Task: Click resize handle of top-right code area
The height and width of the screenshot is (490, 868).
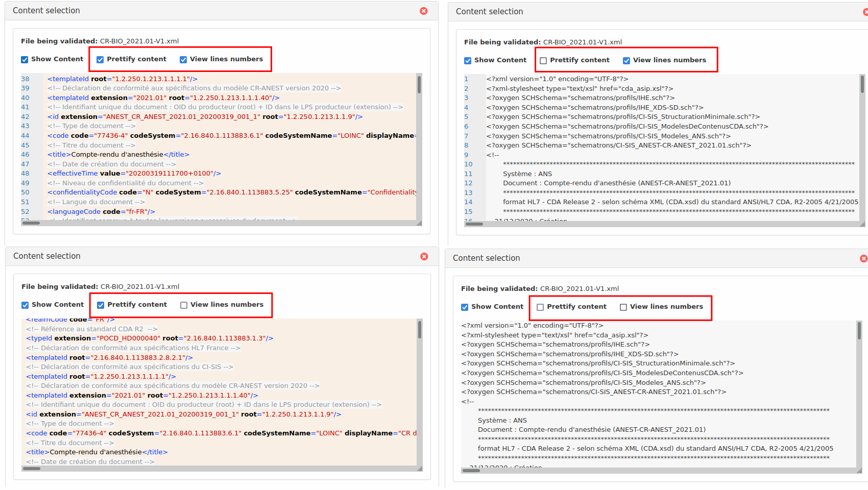Action: pos(862,224)
